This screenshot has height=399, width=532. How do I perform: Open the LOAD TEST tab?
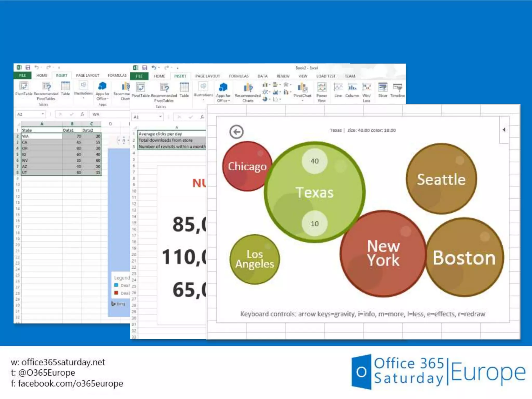coord(326,76)
